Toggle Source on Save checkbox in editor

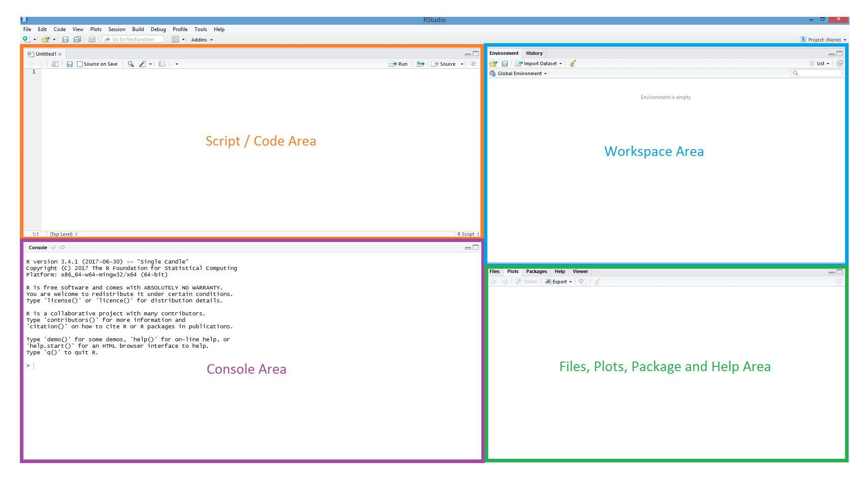[76, 64]
